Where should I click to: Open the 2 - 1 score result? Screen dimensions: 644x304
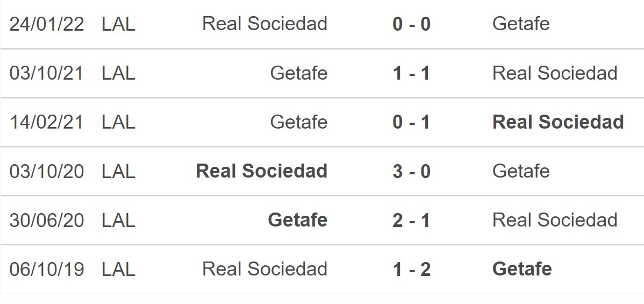point(411,220)
